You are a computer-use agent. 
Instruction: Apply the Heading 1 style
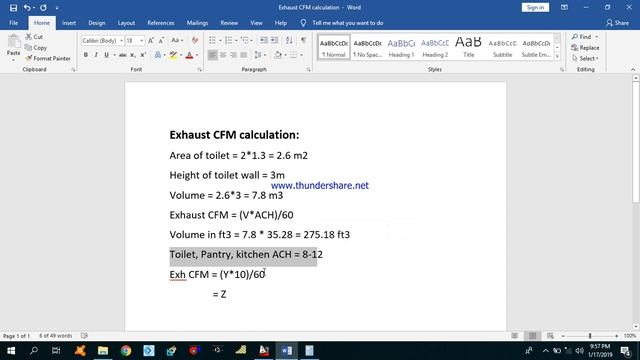pos(401,47)
